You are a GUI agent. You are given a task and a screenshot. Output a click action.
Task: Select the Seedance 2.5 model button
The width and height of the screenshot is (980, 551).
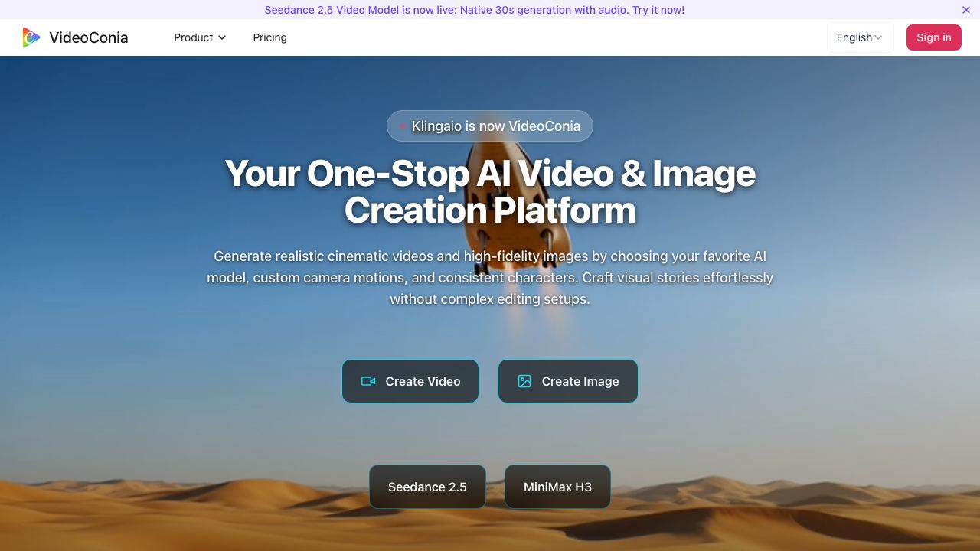click(427, 487)
